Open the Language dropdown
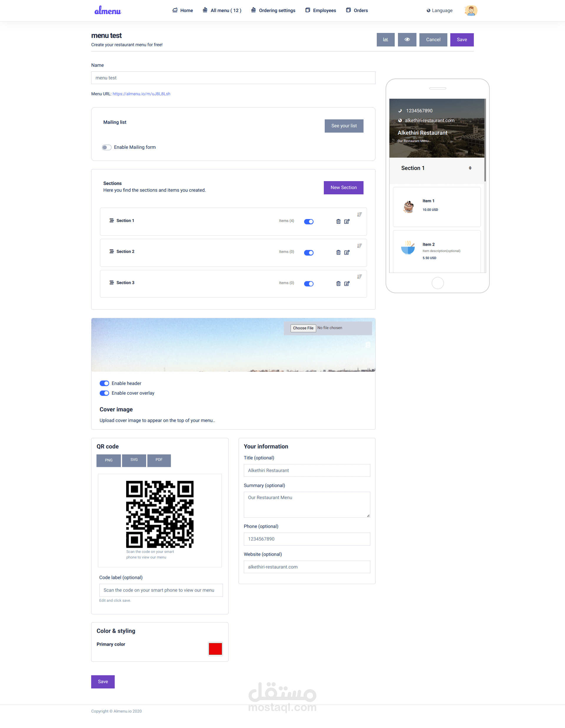This screenshot has height=728, width=565. point(440,11)
